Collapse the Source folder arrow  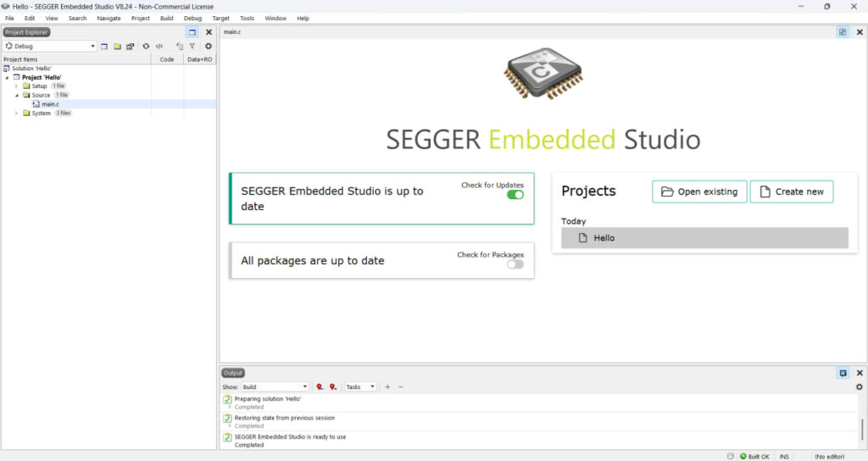point(17,95)
